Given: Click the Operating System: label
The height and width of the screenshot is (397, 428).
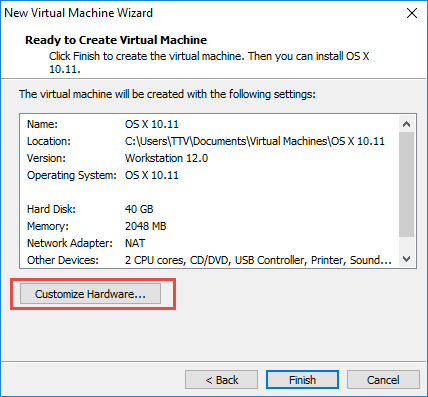Looking at the screenshot, I should (x=72, y=175).
